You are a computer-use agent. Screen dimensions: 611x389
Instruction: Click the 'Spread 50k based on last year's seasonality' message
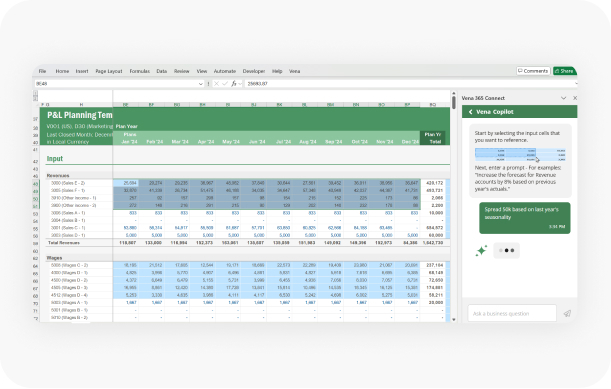[524, 218]
